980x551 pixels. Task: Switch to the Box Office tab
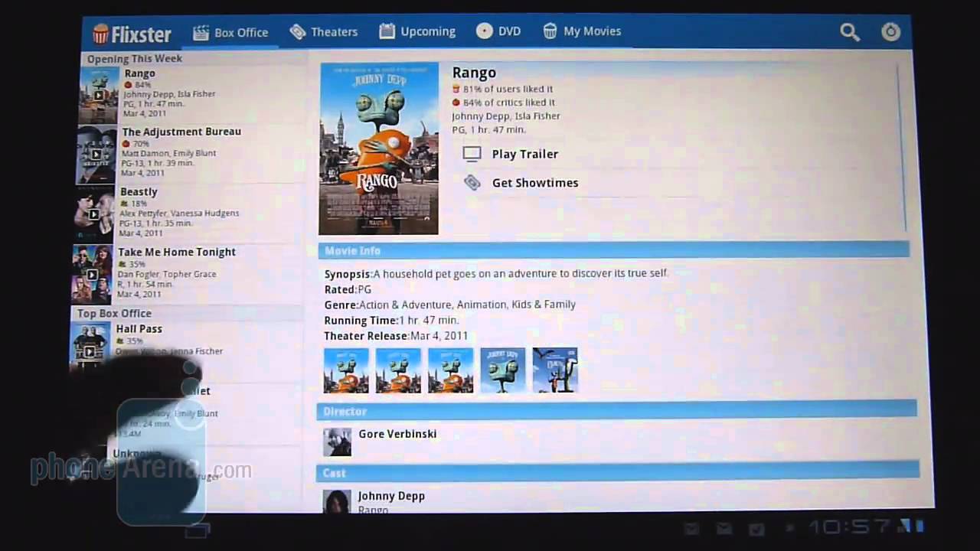coord(230,33)
